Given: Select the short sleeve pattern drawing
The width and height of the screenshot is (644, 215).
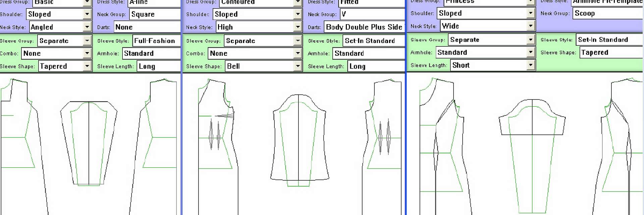Looking at the screenshot, I should point(532,118).
